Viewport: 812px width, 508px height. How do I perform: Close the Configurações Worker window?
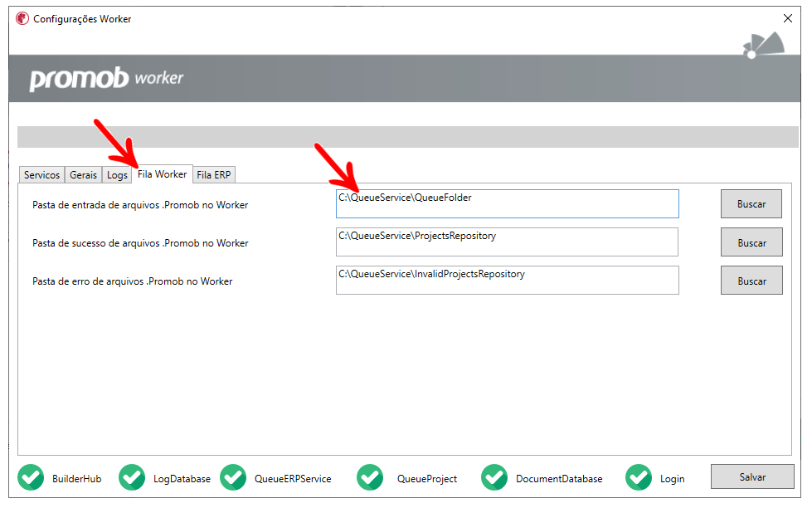(x=788, y=18)
